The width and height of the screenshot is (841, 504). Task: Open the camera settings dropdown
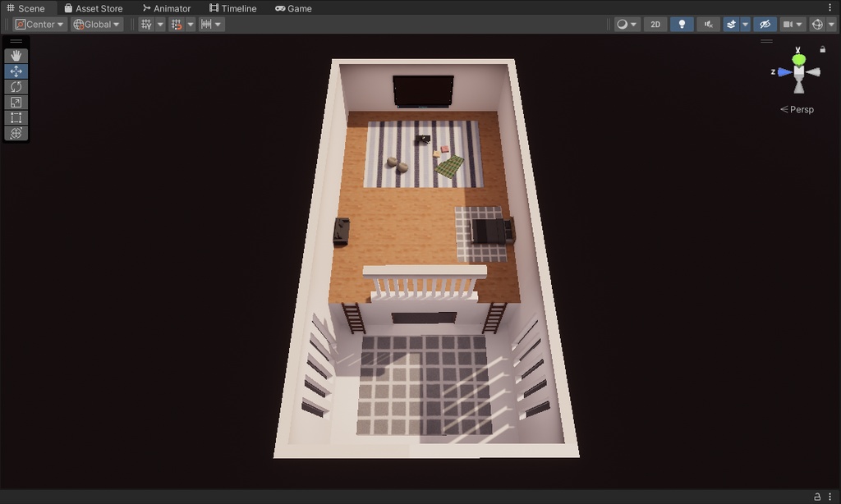click(x=801, y=24)
